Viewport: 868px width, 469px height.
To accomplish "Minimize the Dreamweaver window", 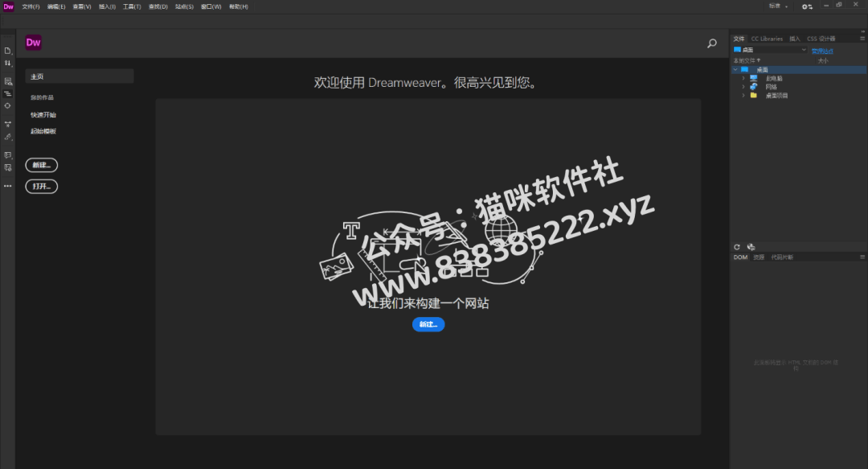I will [826, 5].
